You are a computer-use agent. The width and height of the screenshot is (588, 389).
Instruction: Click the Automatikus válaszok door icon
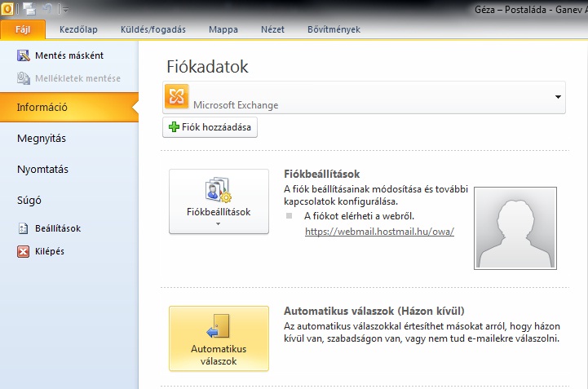(218, 326)
